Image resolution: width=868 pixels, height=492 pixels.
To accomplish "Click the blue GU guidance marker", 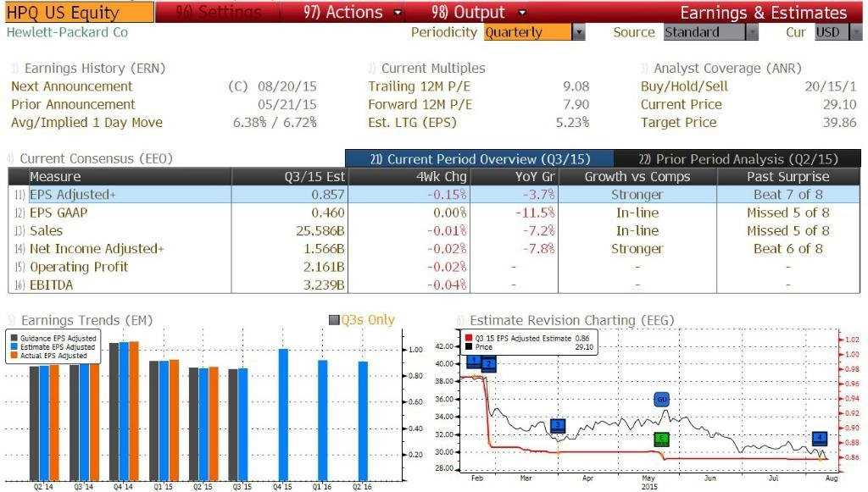I will coord(661,399).
